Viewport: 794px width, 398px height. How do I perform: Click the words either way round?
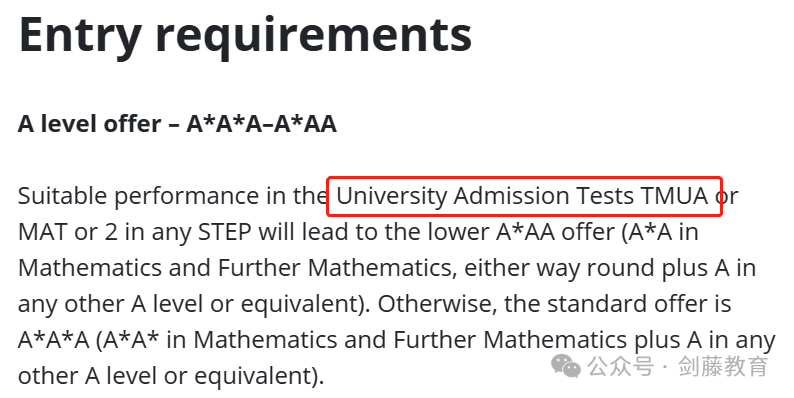pos(560,269)
